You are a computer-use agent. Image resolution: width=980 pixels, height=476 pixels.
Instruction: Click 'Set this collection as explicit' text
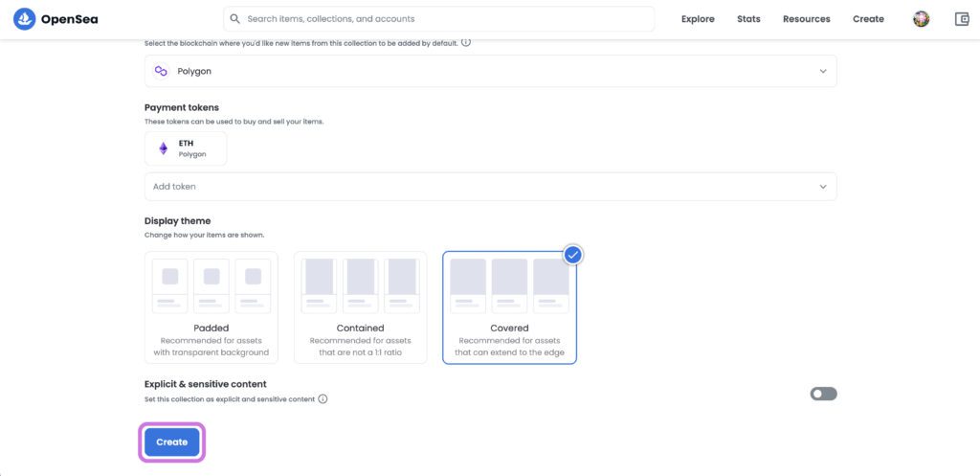point(230,399)
